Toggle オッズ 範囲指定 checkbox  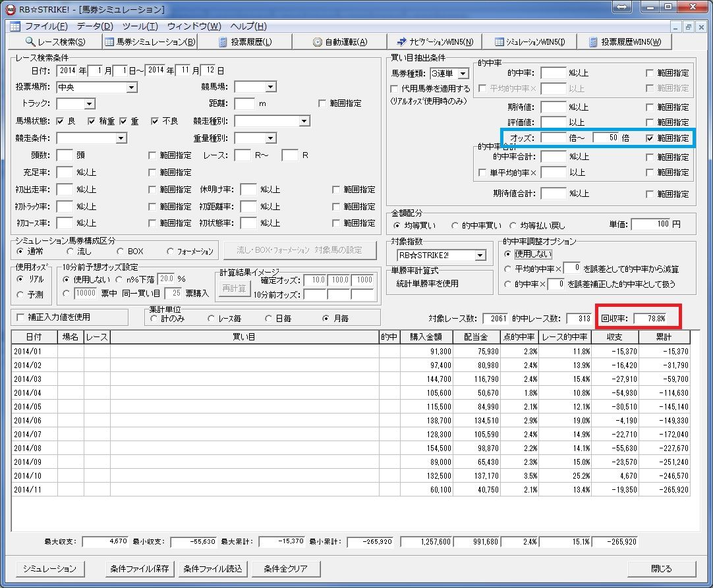click(649, 138)
